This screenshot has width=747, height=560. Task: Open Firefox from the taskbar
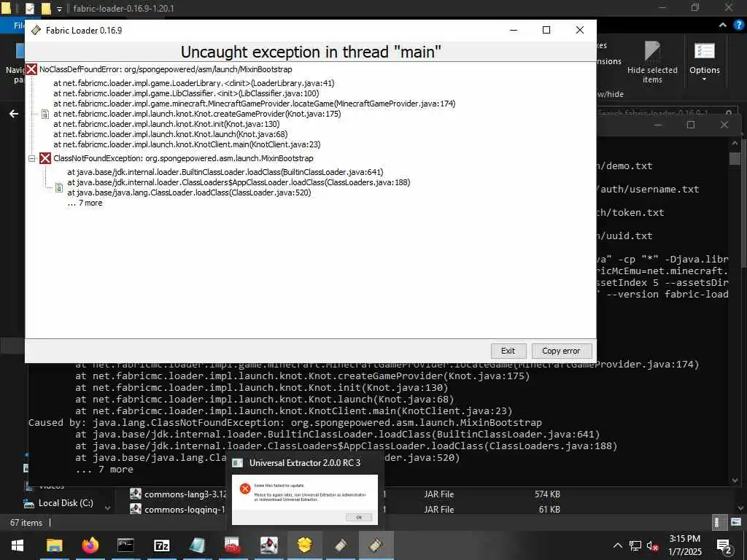[90, 545]
